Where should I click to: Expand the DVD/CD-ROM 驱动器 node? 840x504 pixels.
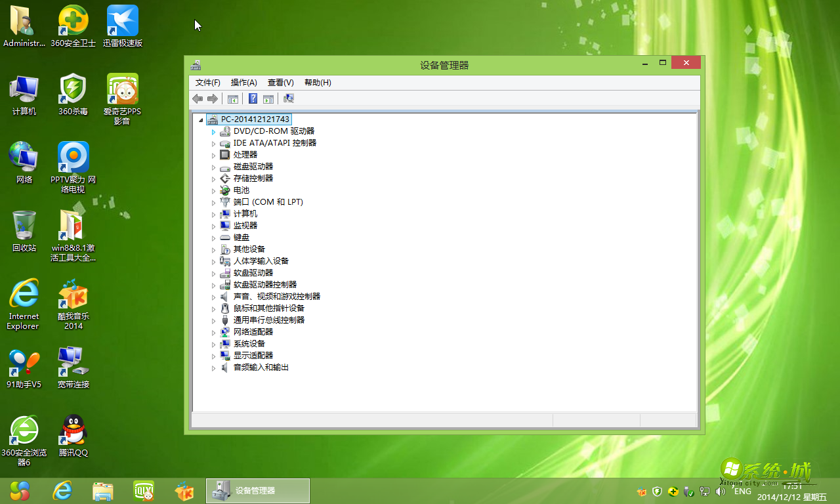(213, 131)
